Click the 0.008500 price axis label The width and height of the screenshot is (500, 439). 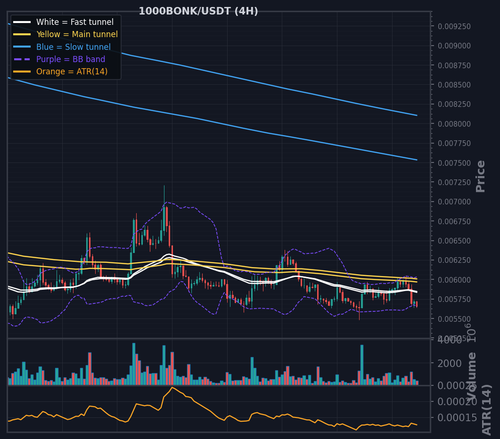point(454,85)
